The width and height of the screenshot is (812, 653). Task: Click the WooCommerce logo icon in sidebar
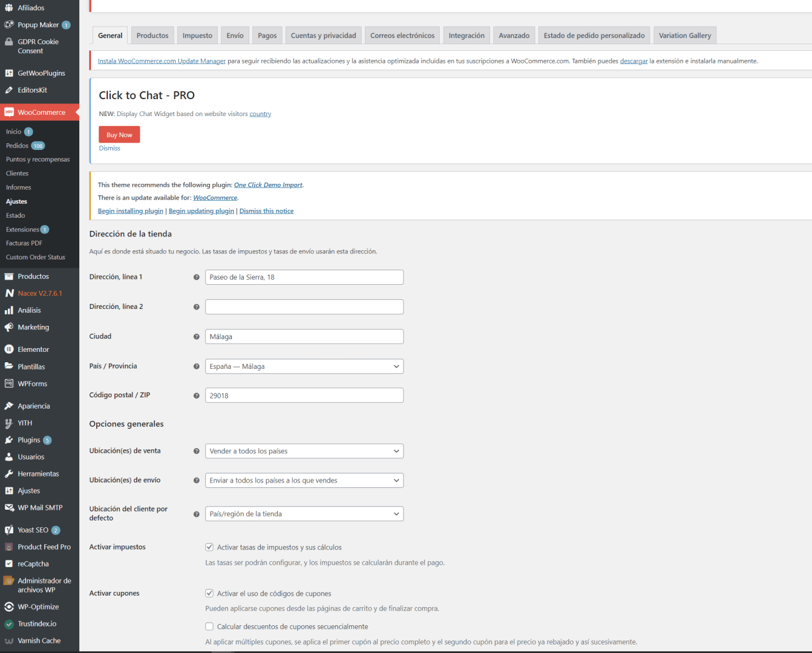click(9, 112)
